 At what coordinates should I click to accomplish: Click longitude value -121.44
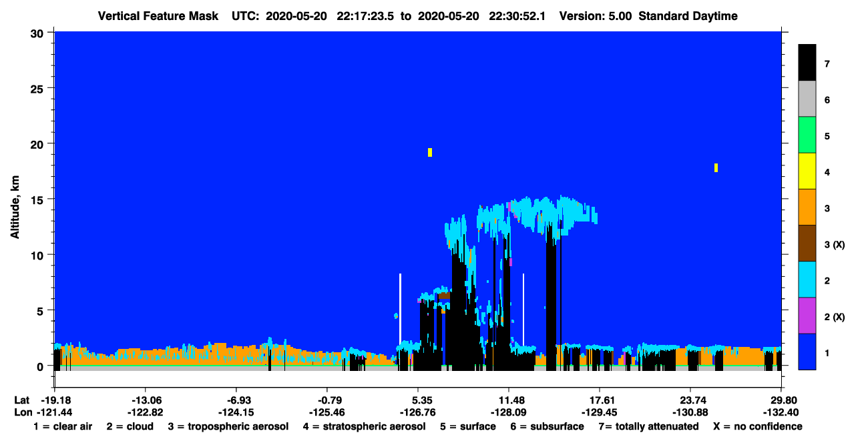(54, 412)
